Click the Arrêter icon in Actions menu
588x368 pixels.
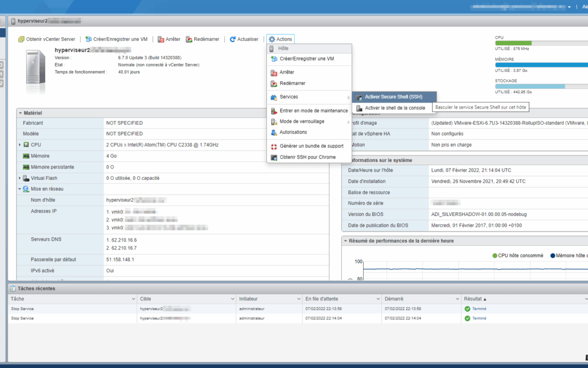[x=274, y=73]
